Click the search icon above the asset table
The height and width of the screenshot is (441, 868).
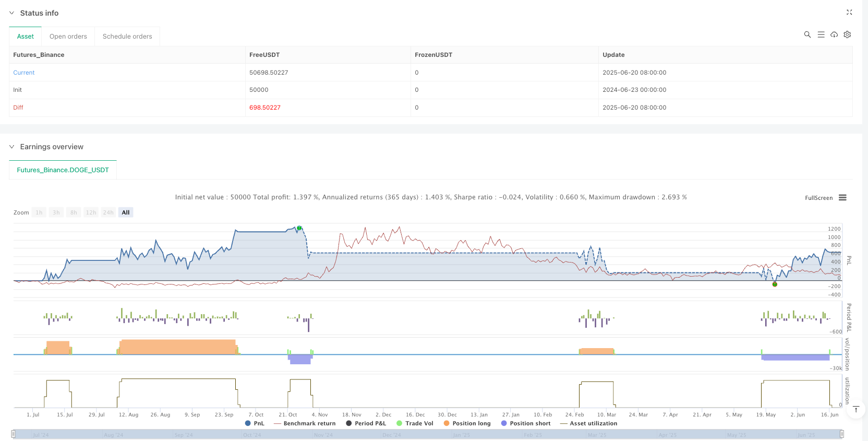(x=807, y=34)
